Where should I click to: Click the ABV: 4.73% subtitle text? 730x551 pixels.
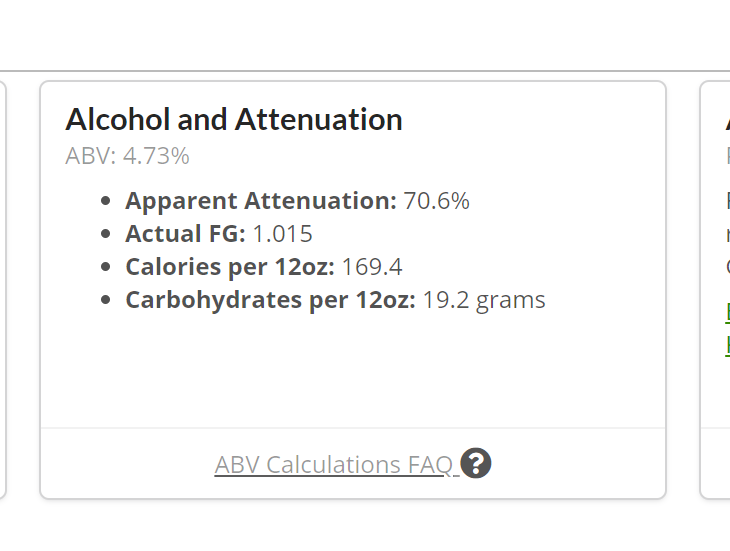tap(127, 155)
